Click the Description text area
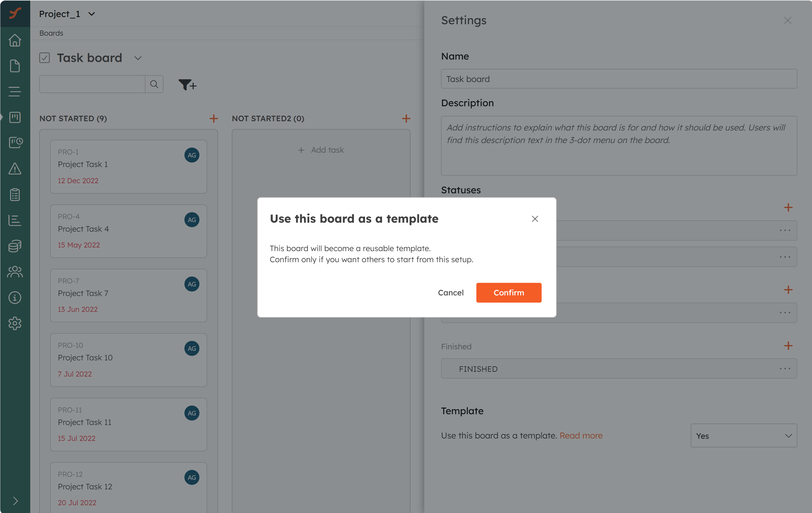This screenshot has width=812, height=513. [619, 145]
